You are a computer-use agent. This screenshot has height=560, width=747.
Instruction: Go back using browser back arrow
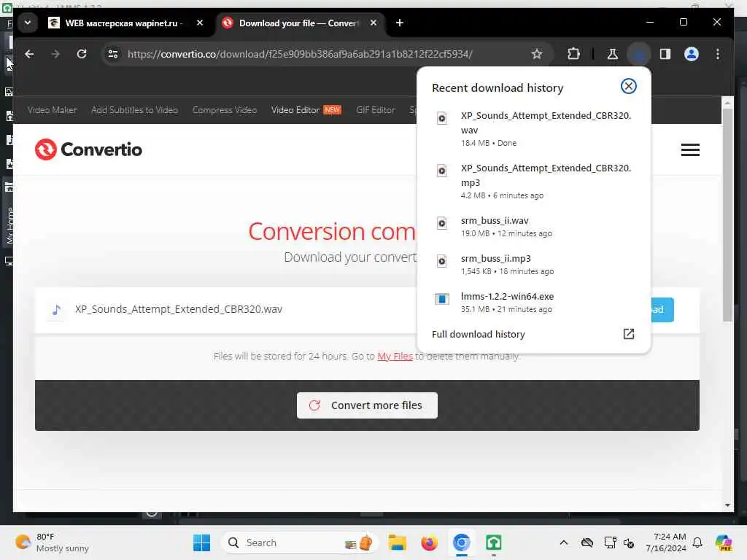click(29, 54)
